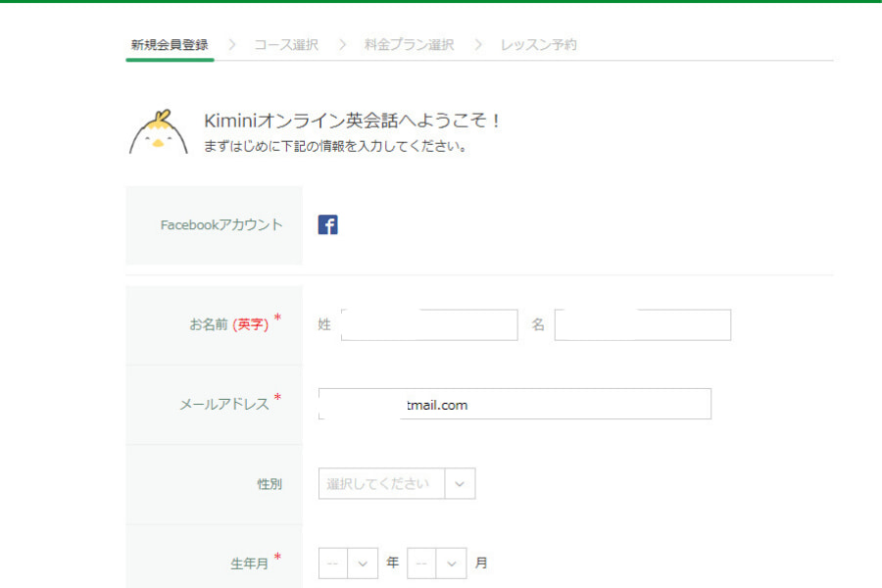Open the birth year dropdown
The image size is (882, 588).
(x=348, y=563)
